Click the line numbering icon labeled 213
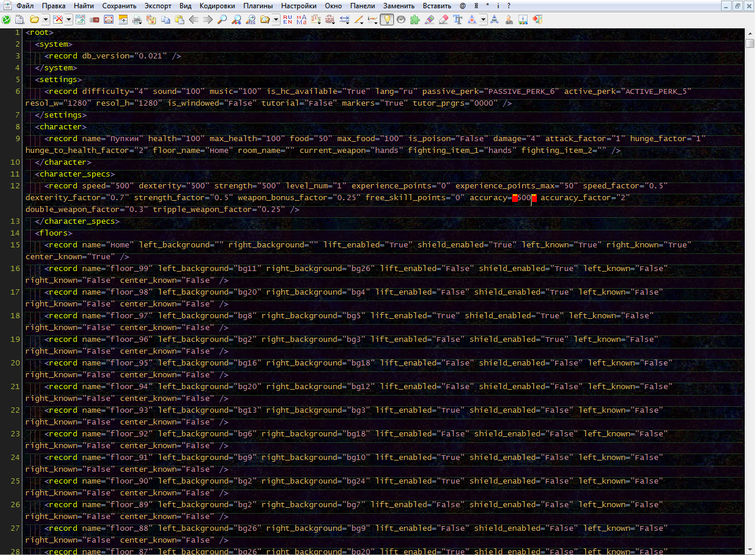The width and height of the screenshot is (756, 555). tap(316, 19)
